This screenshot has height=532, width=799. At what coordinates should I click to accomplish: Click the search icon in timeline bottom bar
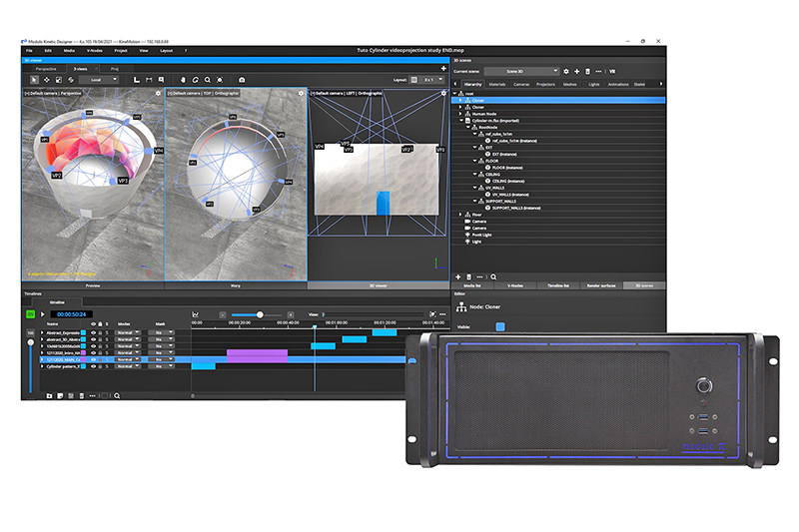pos(117,395)
